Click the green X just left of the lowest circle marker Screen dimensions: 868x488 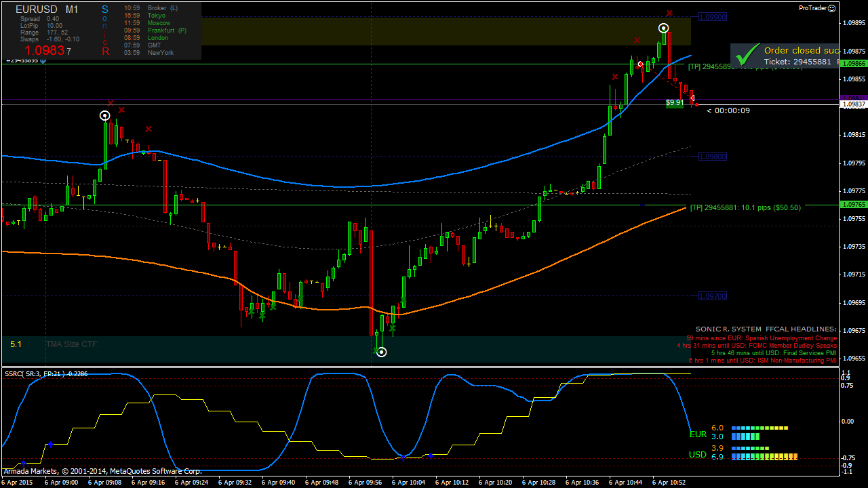(376, 350)
